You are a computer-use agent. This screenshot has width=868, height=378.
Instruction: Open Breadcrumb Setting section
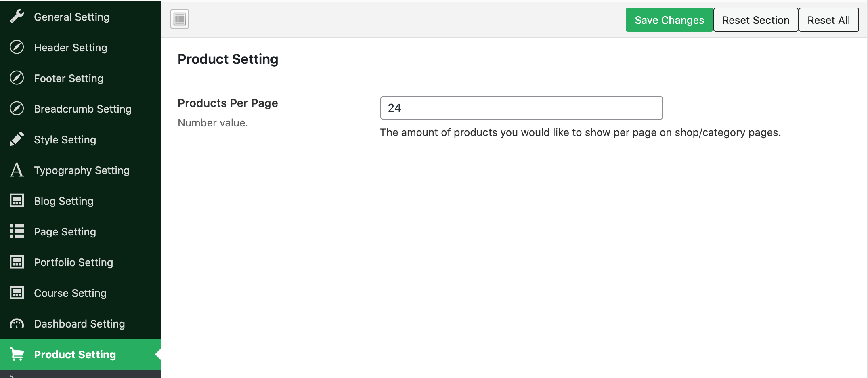coord(80,109)
